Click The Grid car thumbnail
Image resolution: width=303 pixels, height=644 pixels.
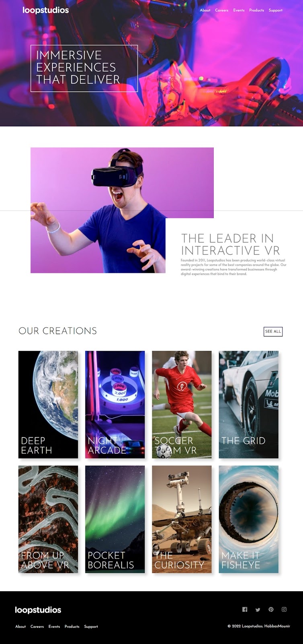click(x=248, y=405)
